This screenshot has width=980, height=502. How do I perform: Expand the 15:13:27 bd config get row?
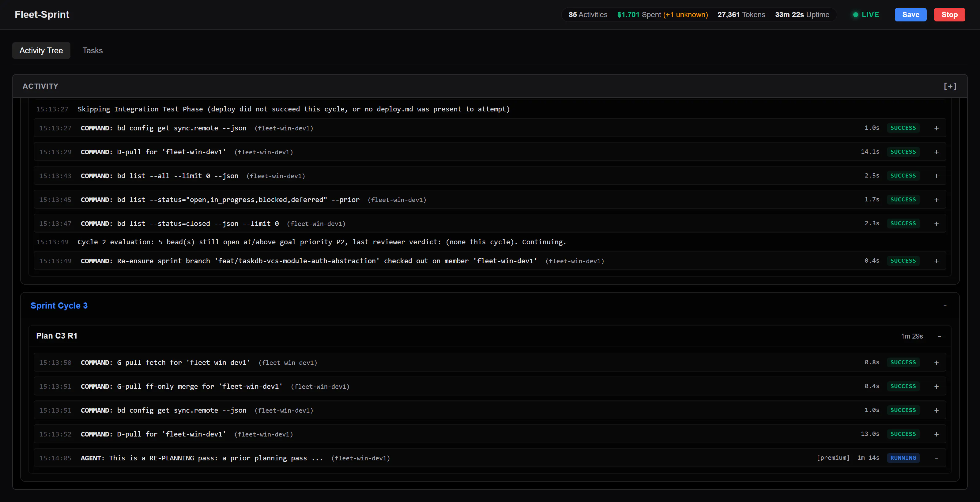[x=936, y=128]
